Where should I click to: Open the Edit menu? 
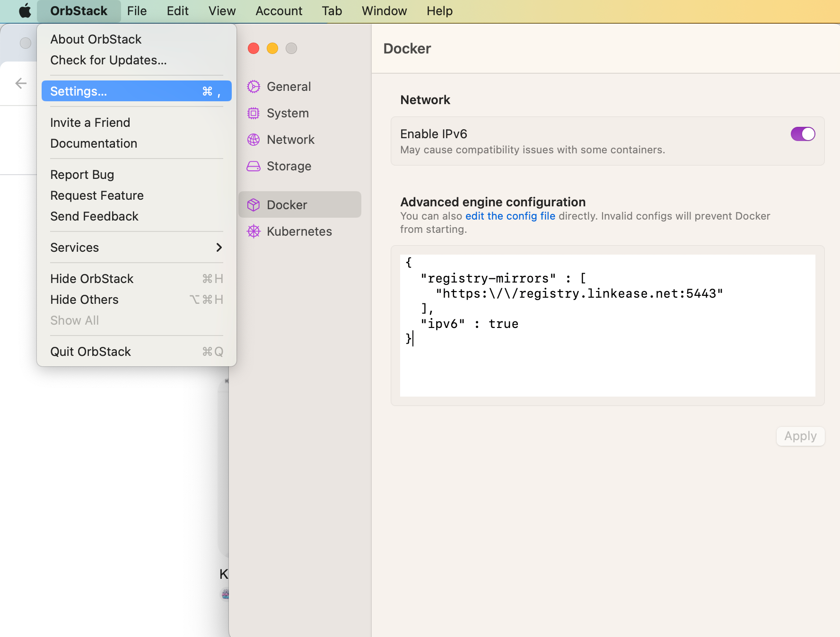(177, 11)
